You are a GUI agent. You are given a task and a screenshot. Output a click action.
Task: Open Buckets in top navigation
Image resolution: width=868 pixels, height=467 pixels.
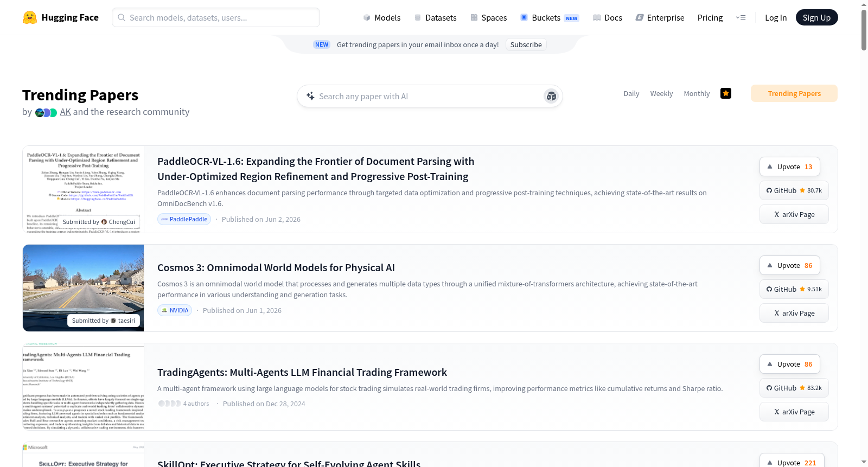click(550, 17)
